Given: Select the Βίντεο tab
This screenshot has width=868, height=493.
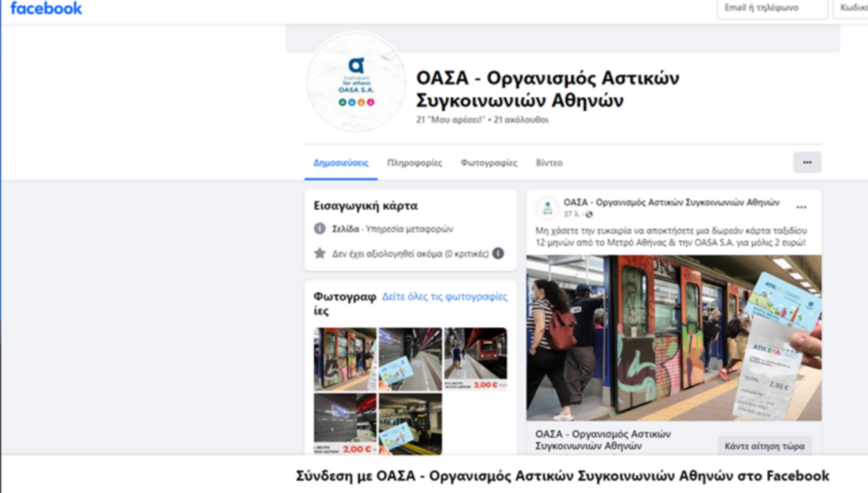Looking at the screenshot, I should tap(549, 163).
